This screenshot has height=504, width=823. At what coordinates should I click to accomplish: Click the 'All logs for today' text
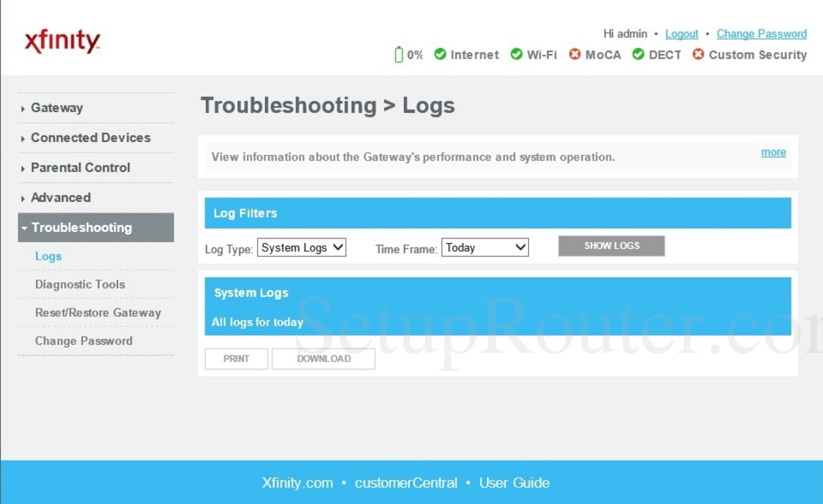pos(257,322)
